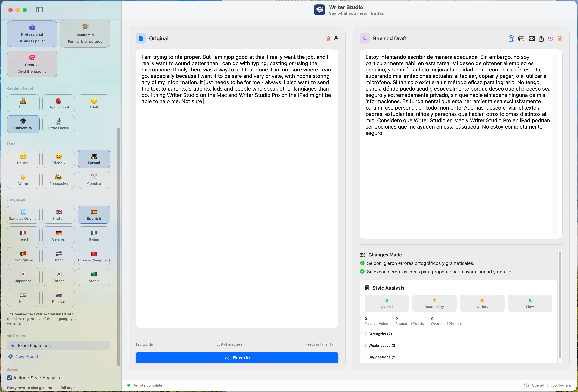This screenshot has width=578, height=392.
Task: Select Chinese (Simplified) as output language
Action: (94, 256)
